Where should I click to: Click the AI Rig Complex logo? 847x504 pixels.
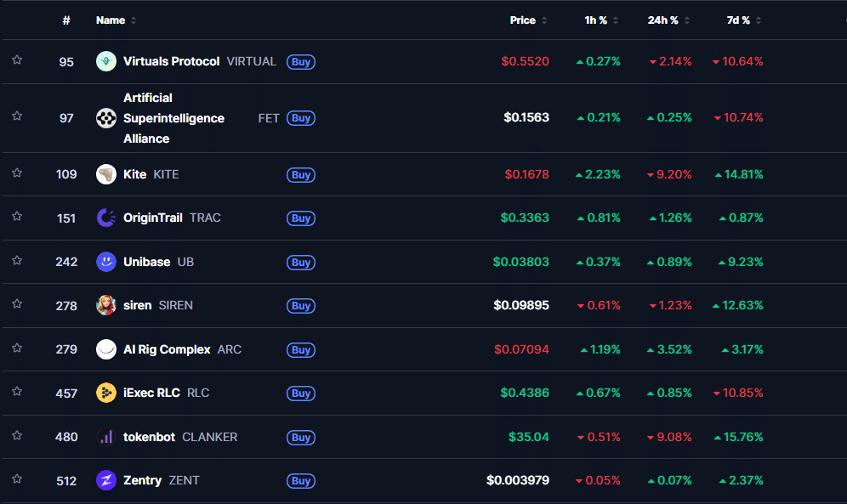tap(106, 348)
